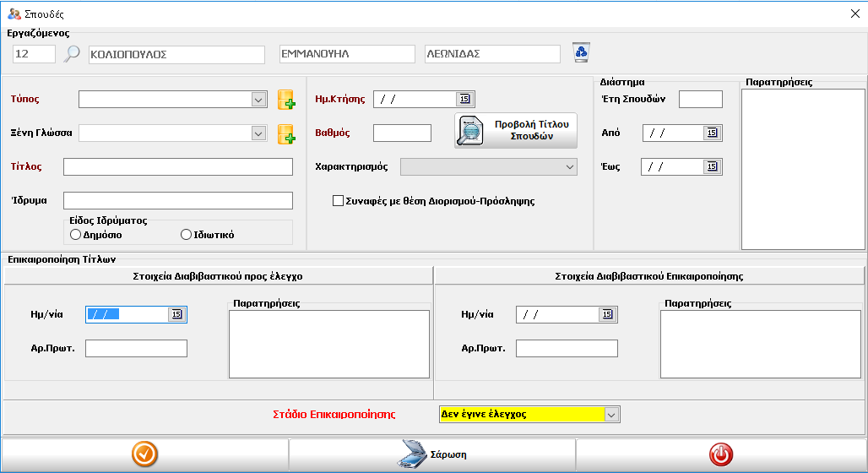Click the red power exit button
Screen dimensions: 868x473
point(721,454)
